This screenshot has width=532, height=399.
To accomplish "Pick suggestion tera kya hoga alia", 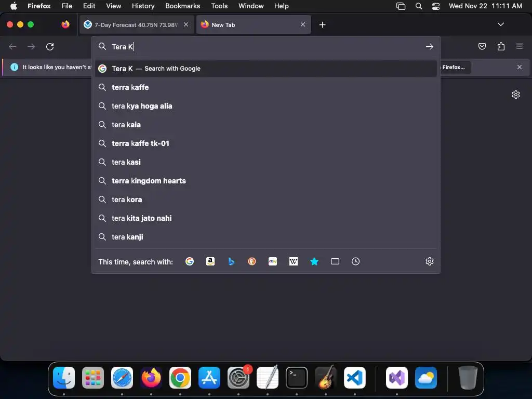I will [x=265, y=106].
